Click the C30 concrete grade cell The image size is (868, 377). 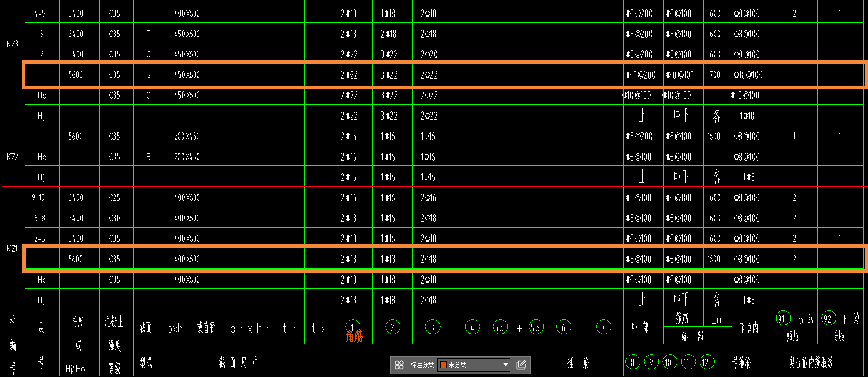pyautogui.click(x=115, y=218)
